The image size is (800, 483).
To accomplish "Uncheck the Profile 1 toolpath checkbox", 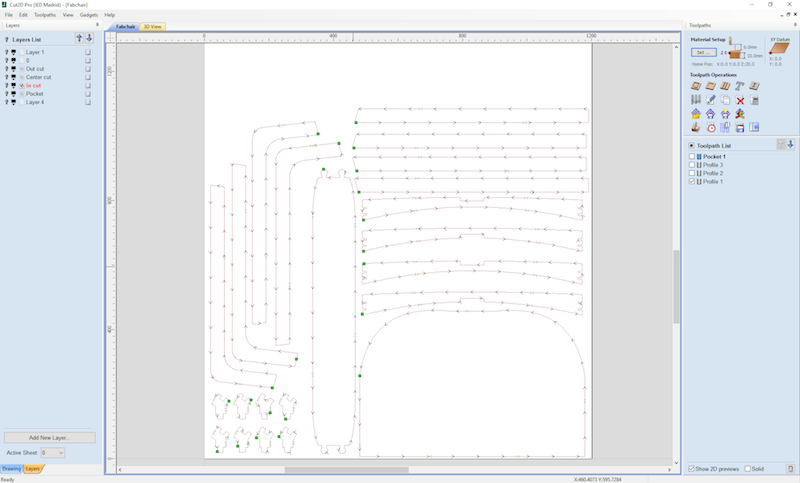I will click(x=692, y=182).
